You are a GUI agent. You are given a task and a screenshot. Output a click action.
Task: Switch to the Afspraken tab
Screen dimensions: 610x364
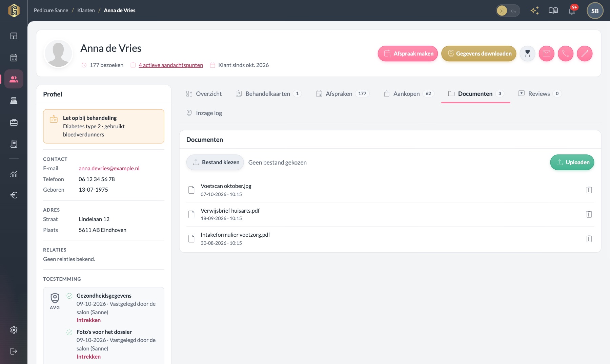click(342, 93)
